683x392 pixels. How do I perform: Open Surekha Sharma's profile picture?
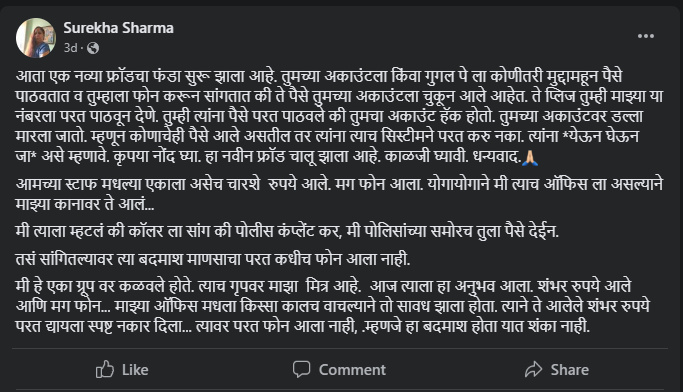pyautogui.click(x=36, y=38)
